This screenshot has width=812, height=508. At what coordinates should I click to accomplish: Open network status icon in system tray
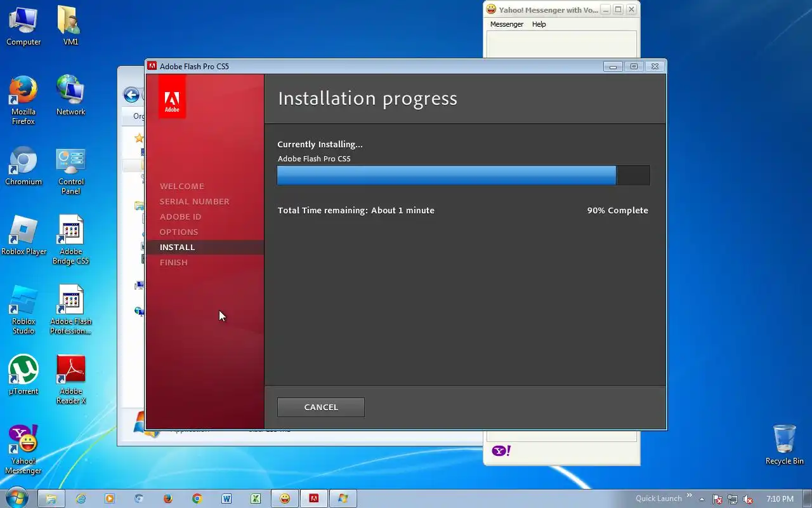pos(733,499)
